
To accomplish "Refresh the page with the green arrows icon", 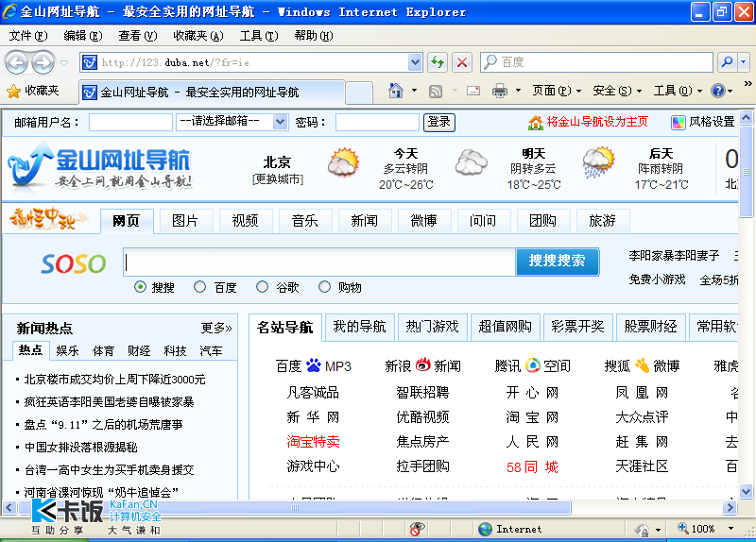I will [438, 62].
